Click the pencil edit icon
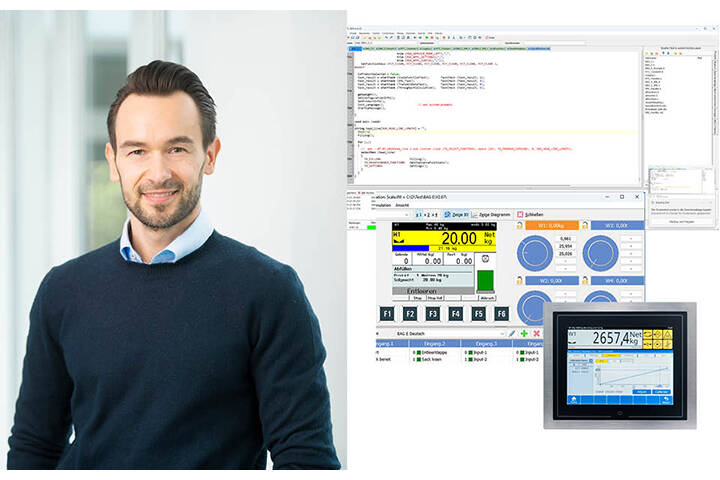This screenshot has height=480, width=720. tap(512, 333)
